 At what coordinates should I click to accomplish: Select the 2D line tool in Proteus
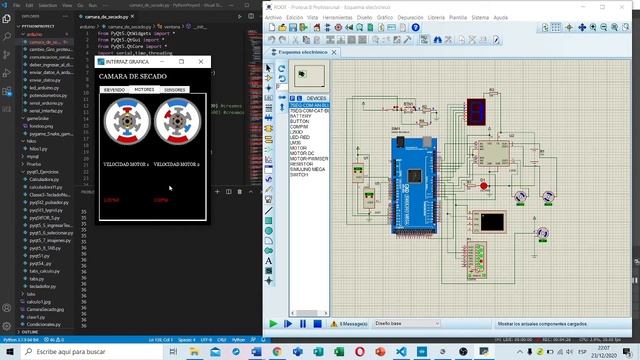[x=269, y=211]
